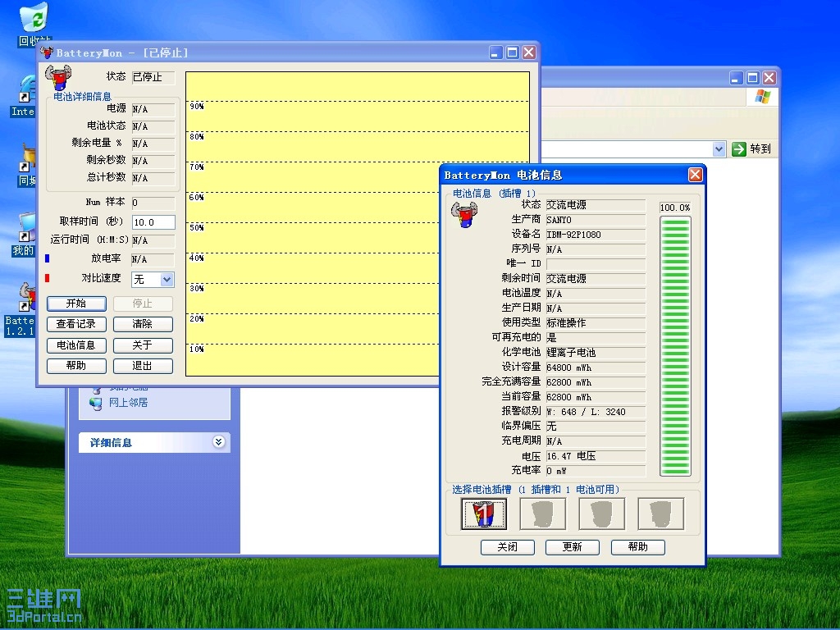Click BatteryMon title bar app icon

[47, 52]
